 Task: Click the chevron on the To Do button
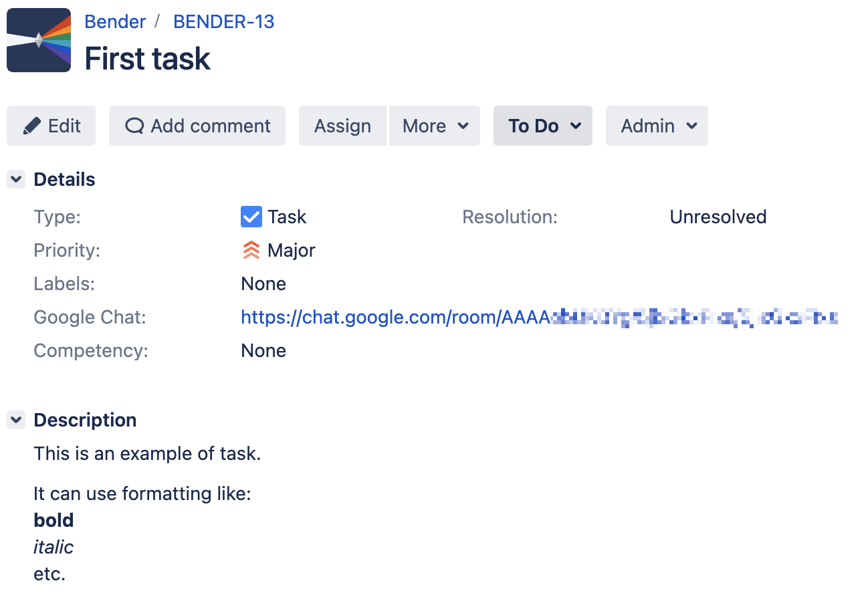point(576,126)
